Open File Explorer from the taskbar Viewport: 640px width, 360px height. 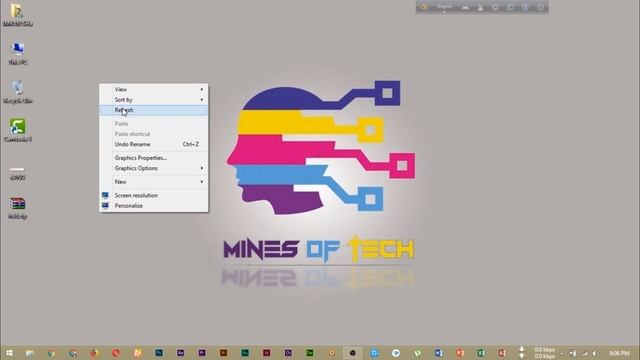pos(29,353)
